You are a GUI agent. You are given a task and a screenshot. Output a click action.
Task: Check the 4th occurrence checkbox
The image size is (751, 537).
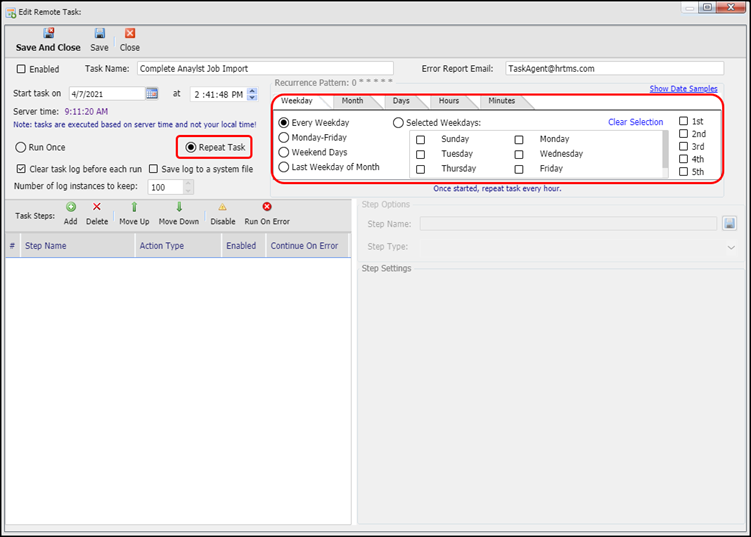683,159
